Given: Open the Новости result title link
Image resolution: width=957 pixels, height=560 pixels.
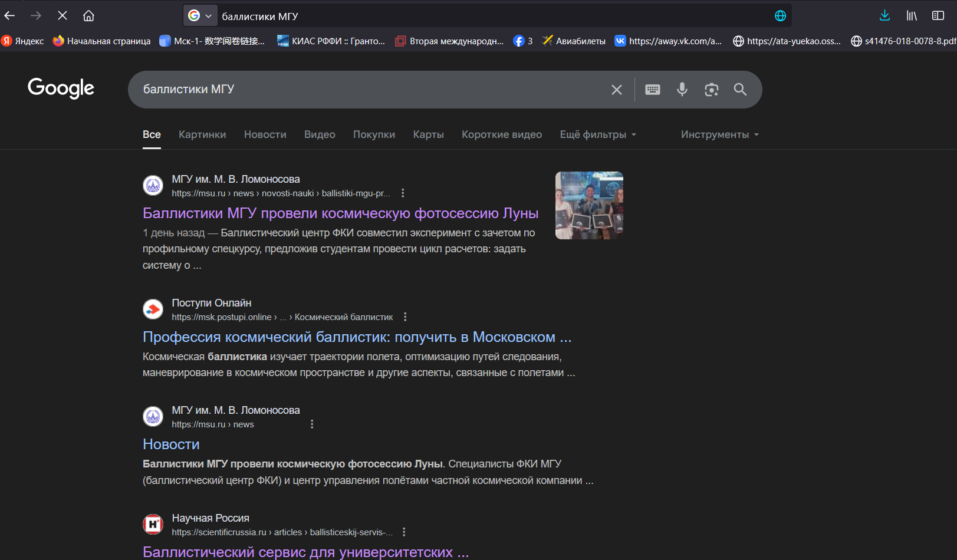Looking at the screenshot, I should (171, 444).
